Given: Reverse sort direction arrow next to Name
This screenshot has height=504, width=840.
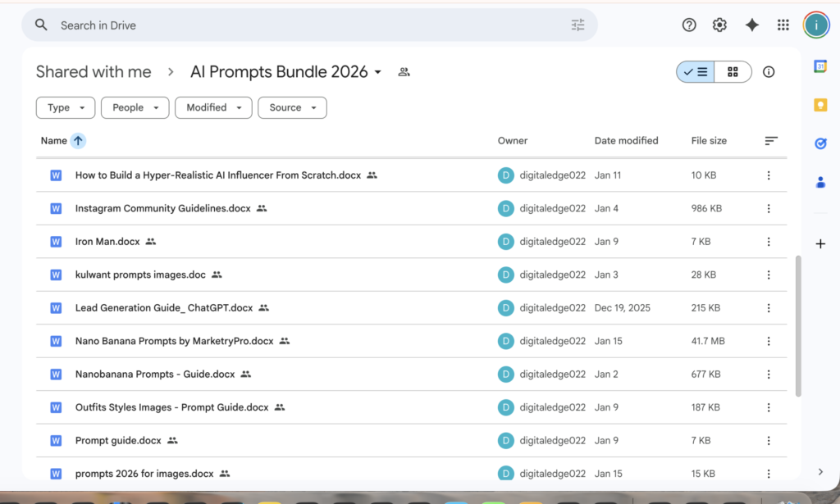Looking at the screenshot, I should click(78, 141).
